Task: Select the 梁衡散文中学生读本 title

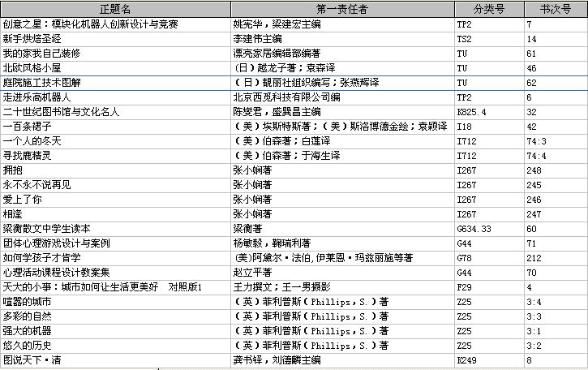Action: (x=46, y=230)
